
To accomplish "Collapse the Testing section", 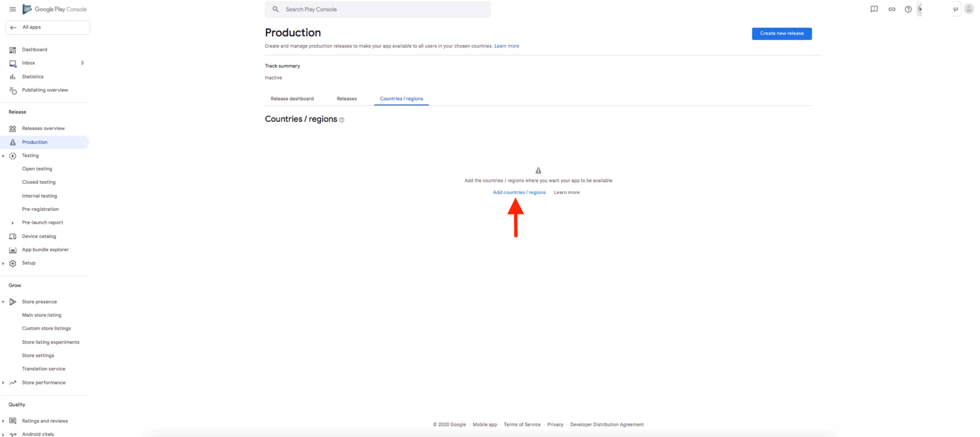I will click(3, 156).
